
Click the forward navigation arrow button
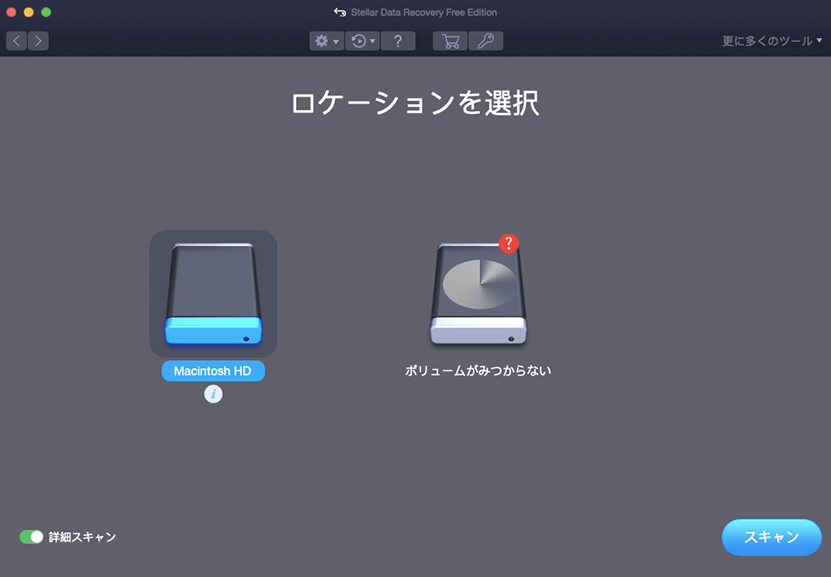point(38,40)
